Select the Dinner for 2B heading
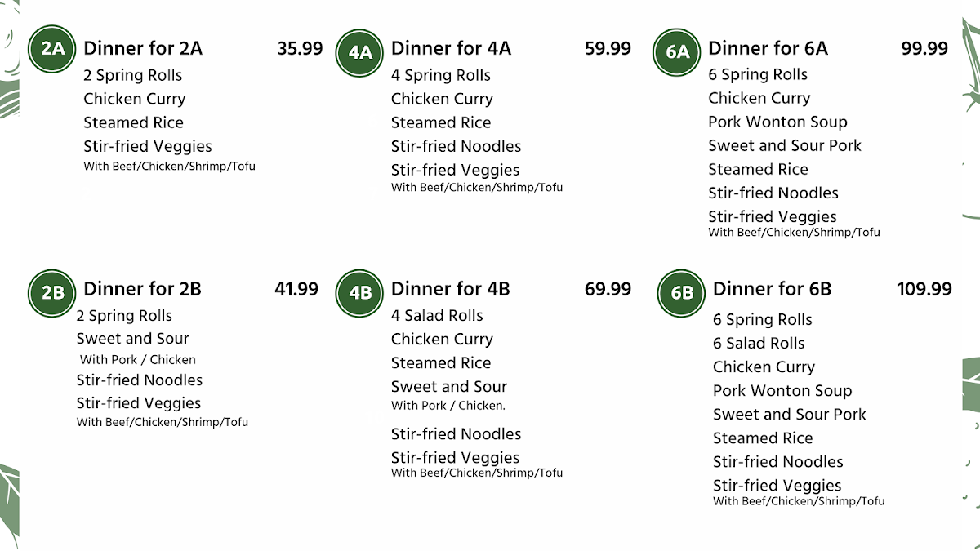 pos(142,289)
